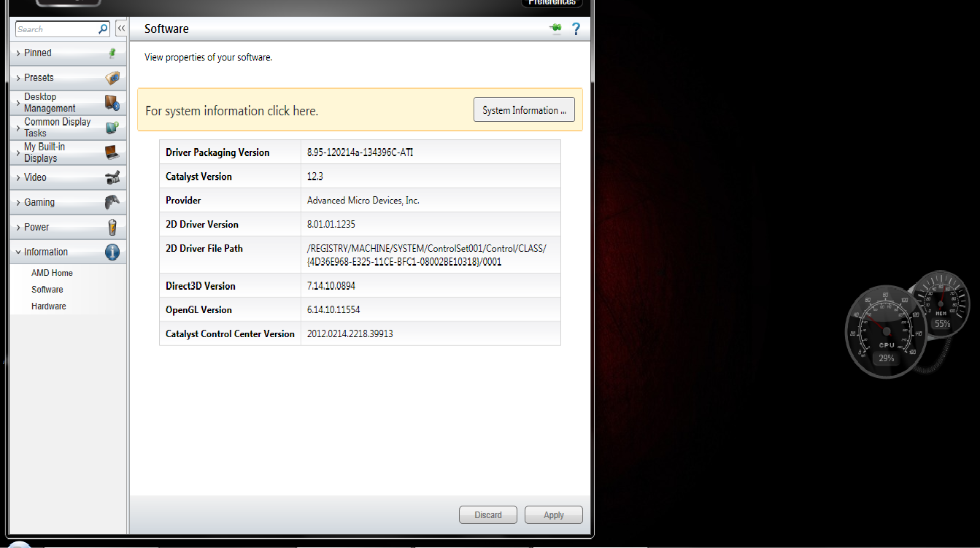The height and width of the screenshot is (548, 980).
Task: Click the Discard button
Action: [487, 515]
